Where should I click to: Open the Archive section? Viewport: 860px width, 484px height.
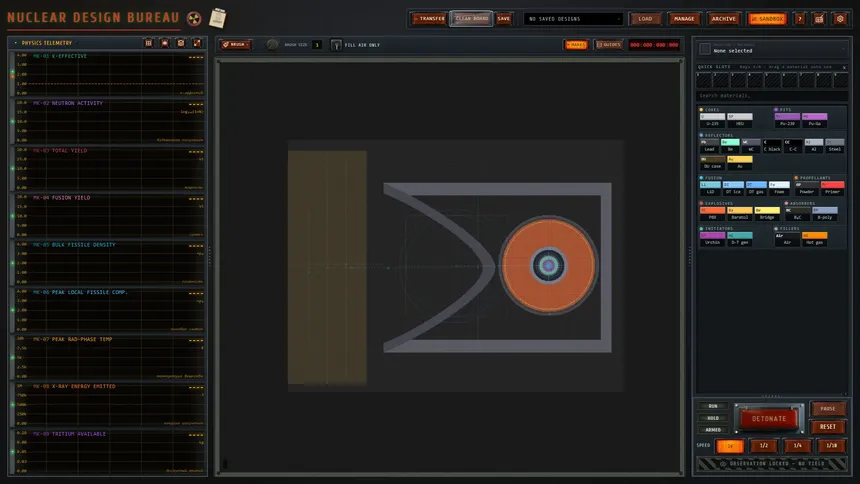tap(723, 19)
